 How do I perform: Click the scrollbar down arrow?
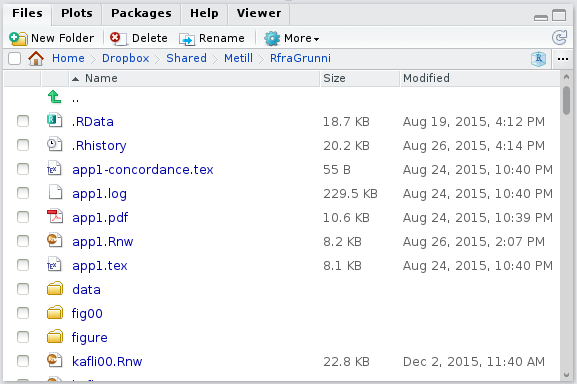[x=566, y=375]
